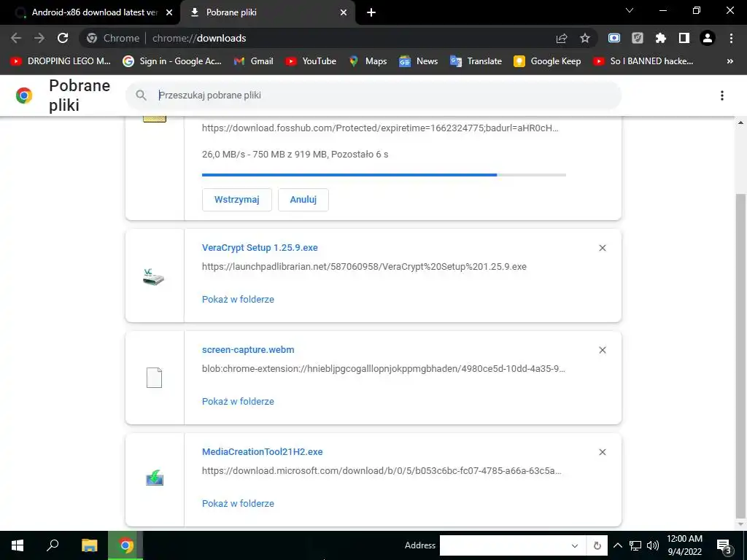This screenshot has height=560, width=747.
Task: Remove MediaCreationTool21H2.exe from the list
Action: [602, 452]
